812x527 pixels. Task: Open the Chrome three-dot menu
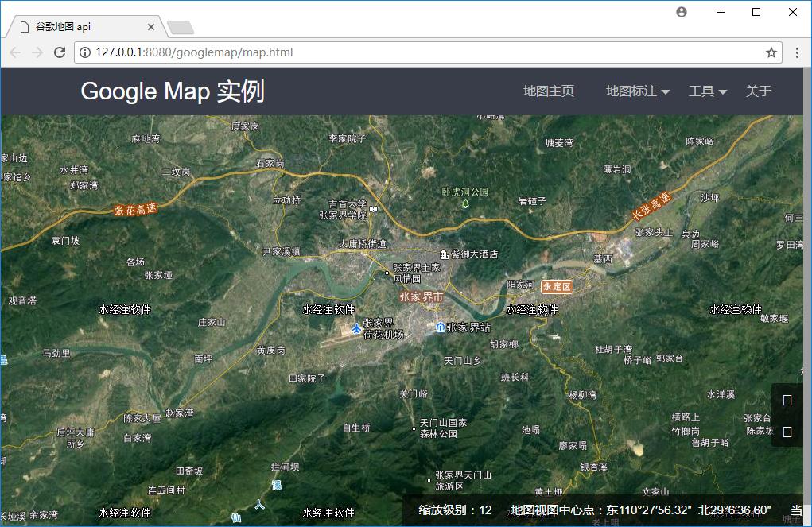click(x=797, y=52)
